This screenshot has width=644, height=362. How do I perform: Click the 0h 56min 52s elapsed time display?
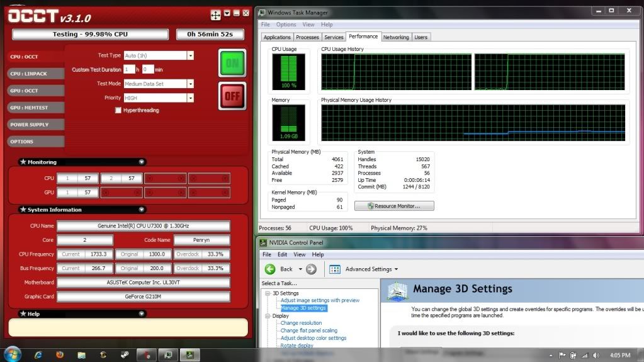pos(210,34)
